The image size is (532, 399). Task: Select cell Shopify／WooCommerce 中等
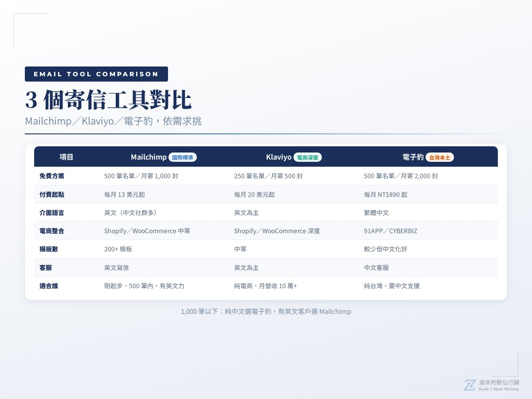coord(147,231)
